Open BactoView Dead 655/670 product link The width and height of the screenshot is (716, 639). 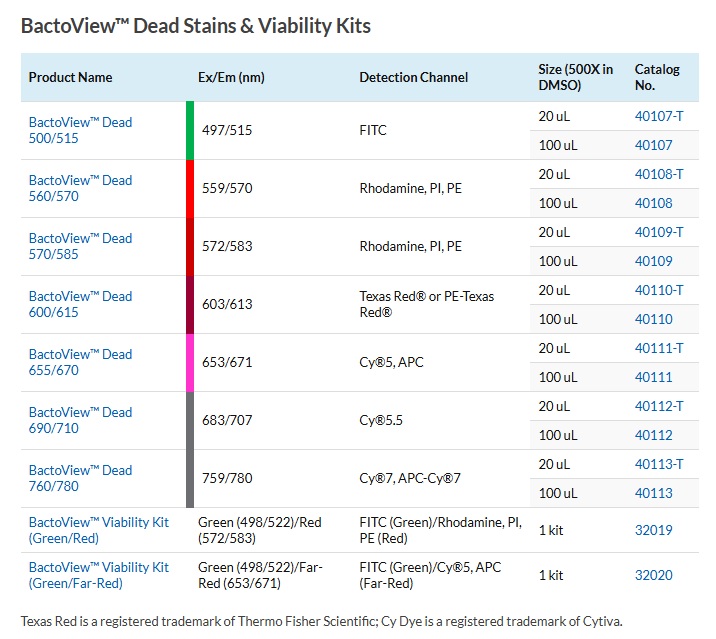80,362
